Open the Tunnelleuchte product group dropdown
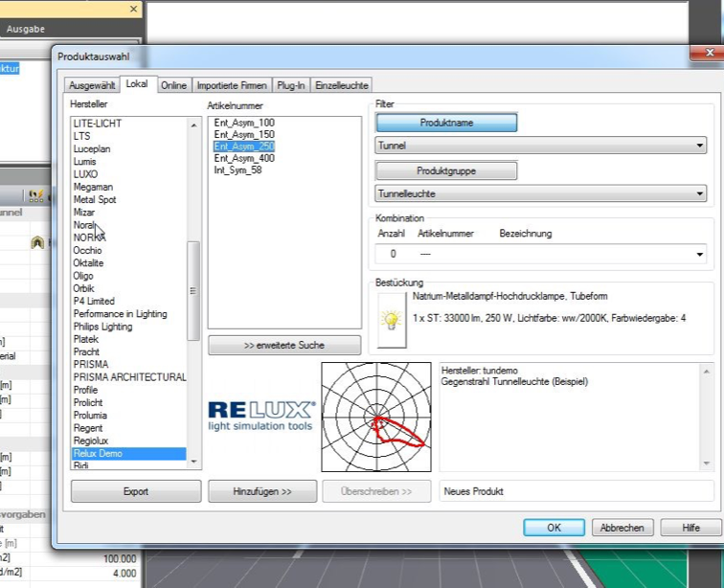724x588 pixels. click(541, 193)
